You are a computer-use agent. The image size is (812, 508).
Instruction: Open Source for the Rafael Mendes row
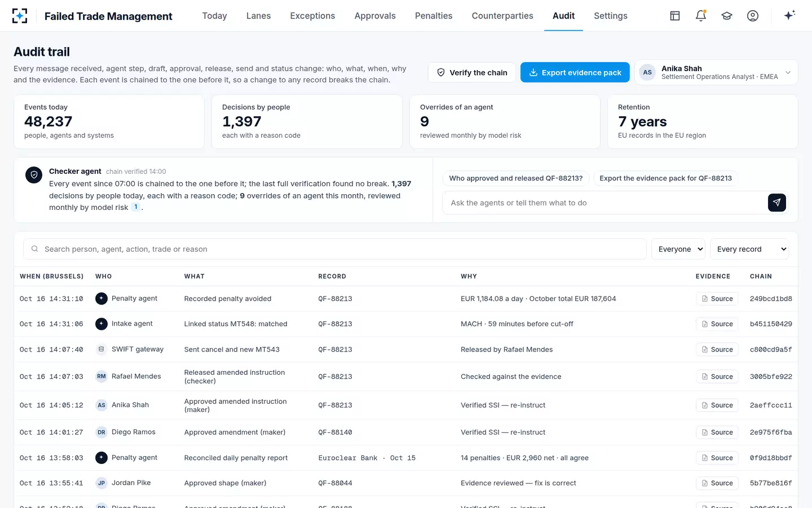point(717,376)
